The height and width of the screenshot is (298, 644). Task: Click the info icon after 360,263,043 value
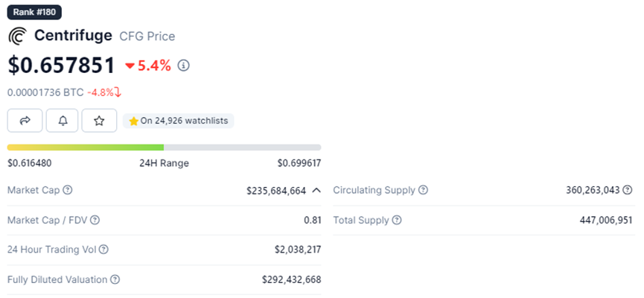pyautogui.click(x=627, y=190)
